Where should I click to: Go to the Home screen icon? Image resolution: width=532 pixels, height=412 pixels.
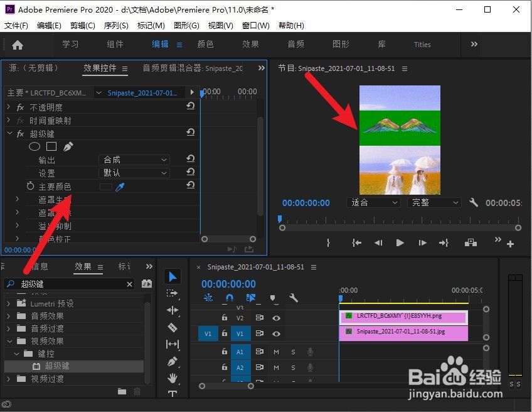click(x=18, y=45)
